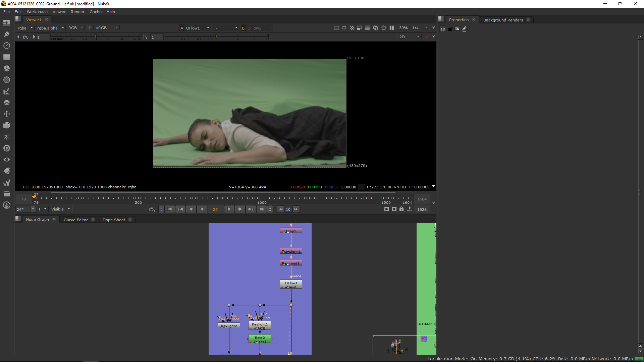Image resolution: width=644 pixels, height=362 pixels.
Task: Click the gain slider in viewer
Action: pos(96,37)
